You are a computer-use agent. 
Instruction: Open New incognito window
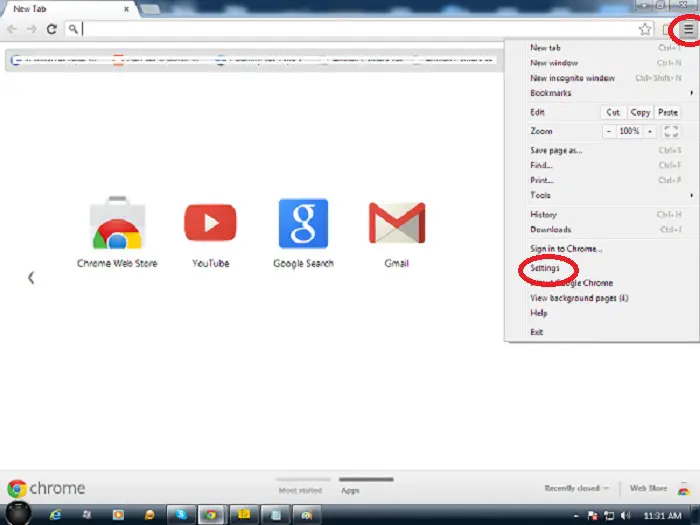click(x=601, y=78)
